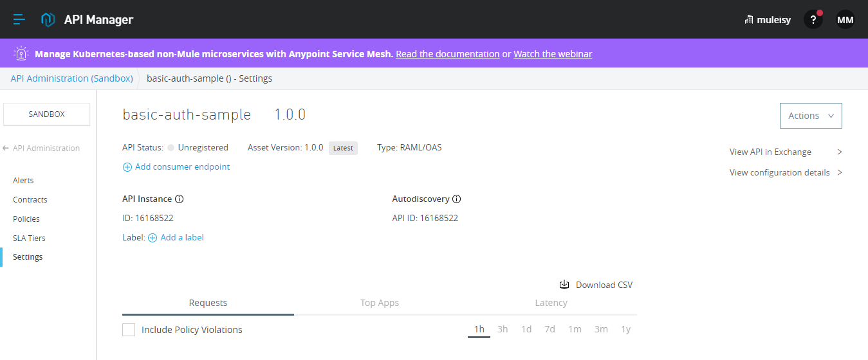The width and height of the screenshot is (868, 360).
Task: Click the lightbulb icon in purple banner
Action: pos(21,53)
